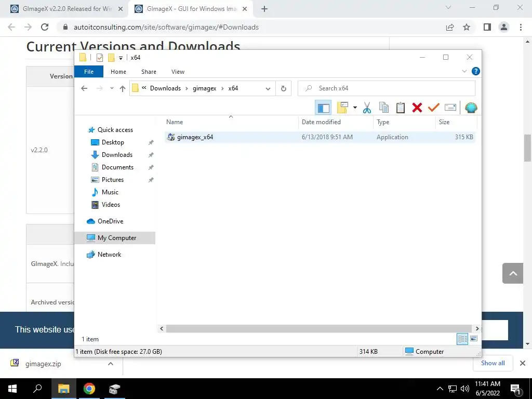Reload the Chrome page
This screenshot has width=532, height=399.
pos(45,27)
